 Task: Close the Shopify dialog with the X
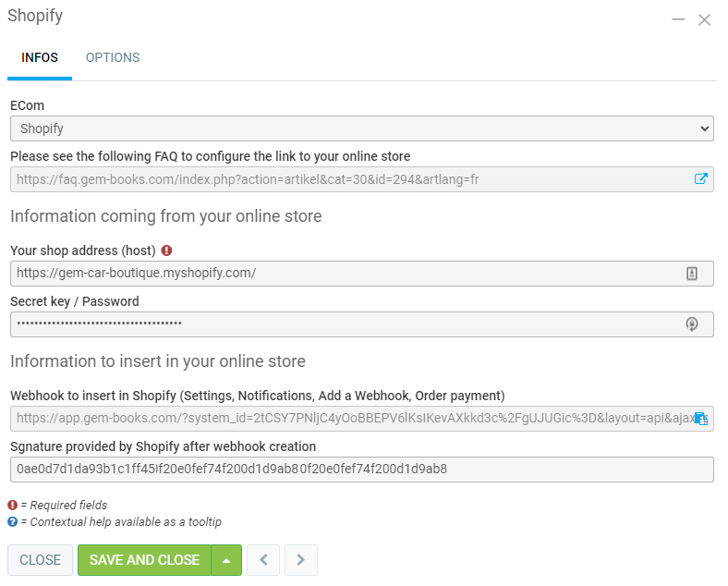704,19
